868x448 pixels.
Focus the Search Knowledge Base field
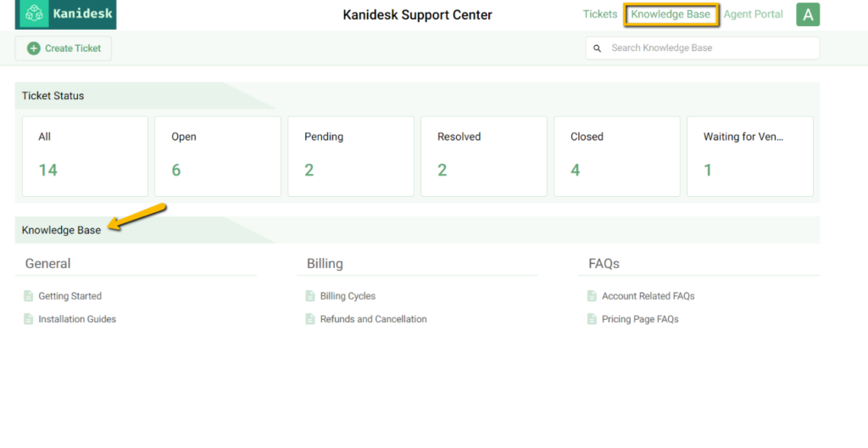click(703, 48)
